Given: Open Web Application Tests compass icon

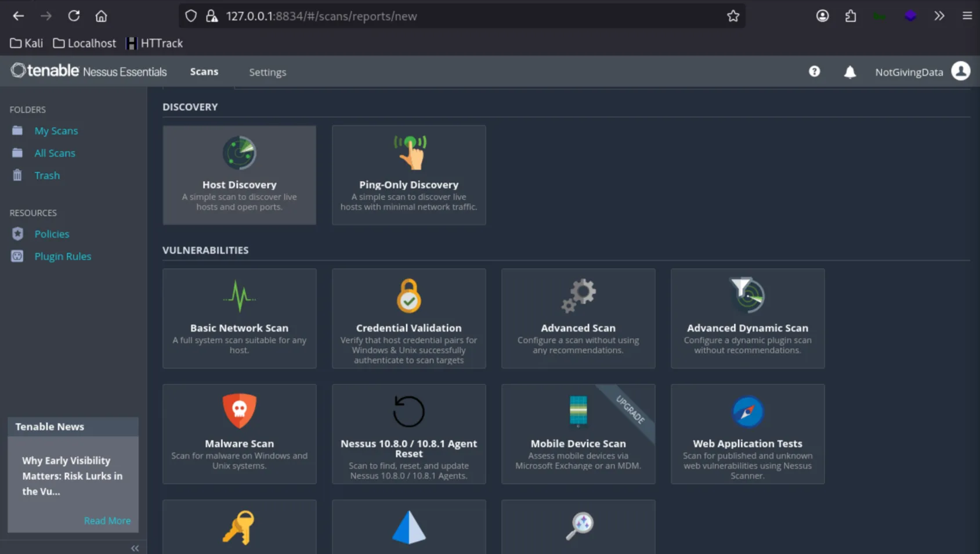Looking at the screenshot, I should [x=747, y=411].
